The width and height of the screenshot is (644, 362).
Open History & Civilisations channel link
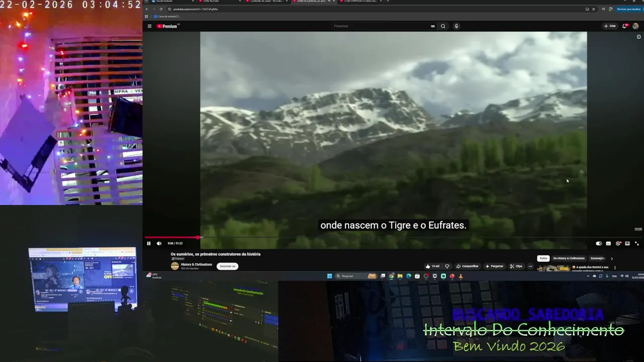click(196, 264)
